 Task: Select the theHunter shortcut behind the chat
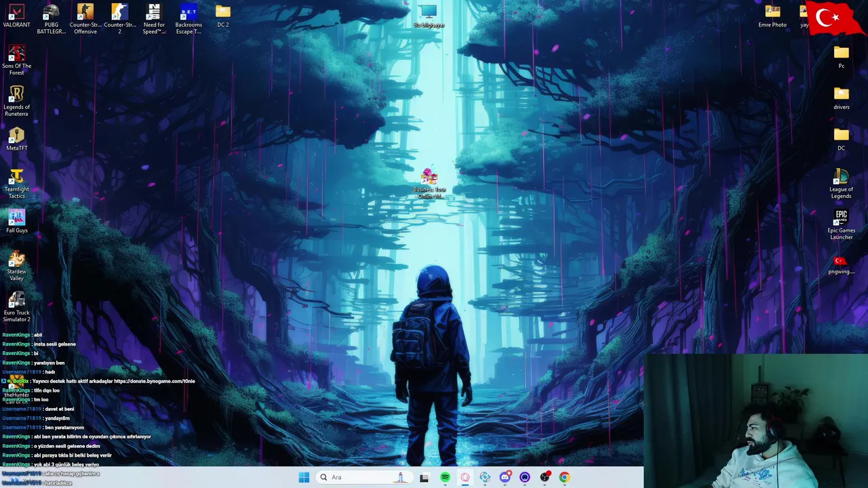(x=17, y=388)
